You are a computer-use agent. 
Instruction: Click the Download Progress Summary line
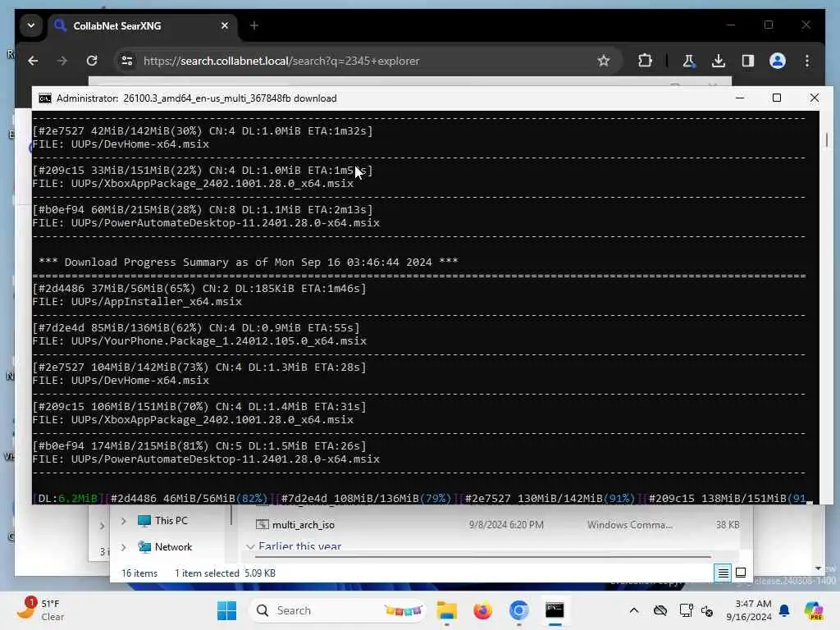pyautogui.click(x=248, y=262)
